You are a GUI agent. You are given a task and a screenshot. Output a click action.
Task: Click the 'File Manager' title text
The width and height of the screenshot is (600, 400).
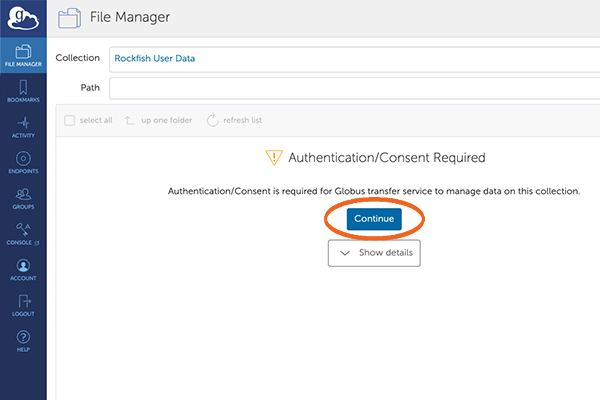coord(130,17)
